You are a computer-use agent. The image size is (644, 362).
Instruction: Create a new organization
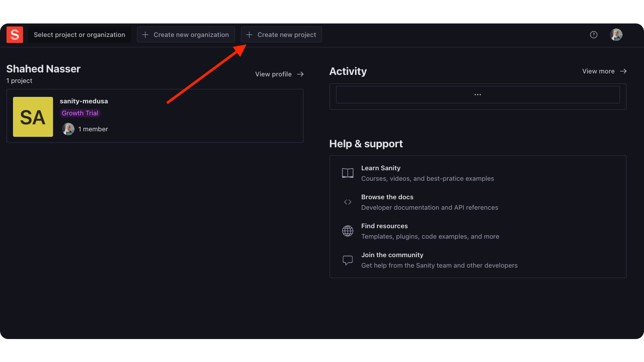click(x=185, y=34)
